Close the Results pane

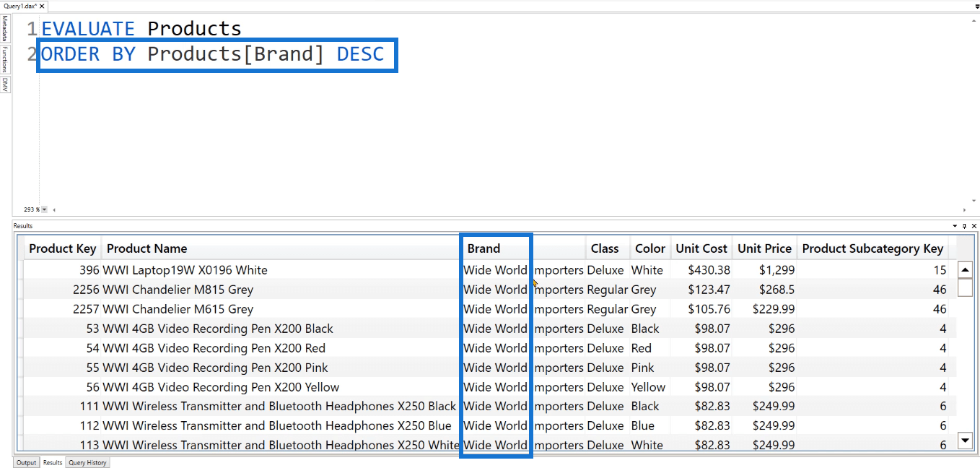pyautogui.click(x=974, y=226)
